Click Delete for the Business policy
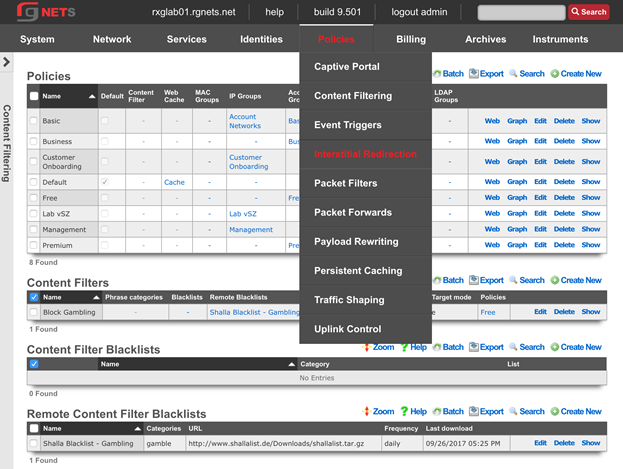The width and height of the screenshot is (623, 469). 564,141
